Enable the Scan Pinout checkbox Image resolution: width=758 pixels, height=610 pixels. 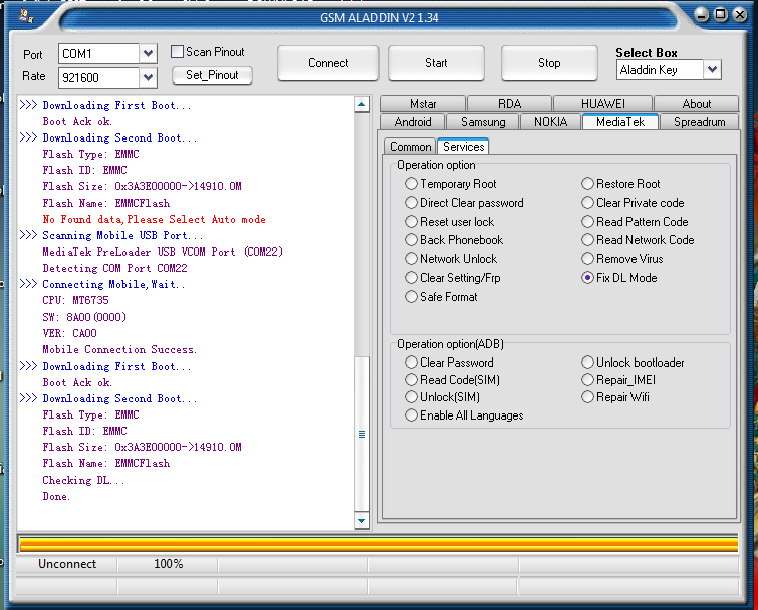(x=177, y=51)
